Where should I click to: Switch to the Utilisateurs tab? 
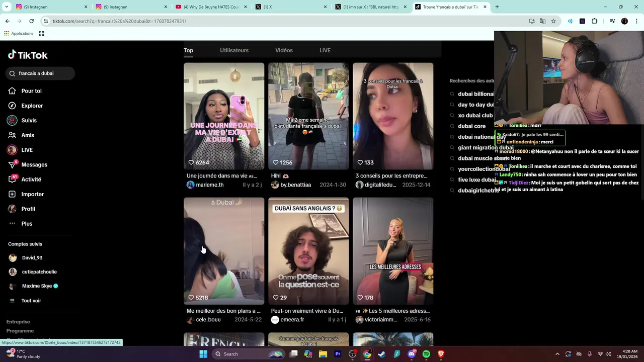(234, 50)
